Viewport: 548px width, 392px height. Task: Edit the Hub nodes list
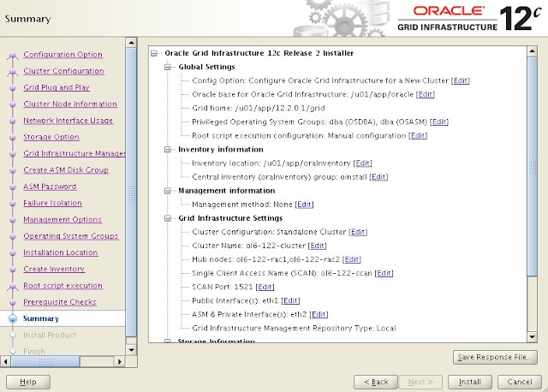(x=352, y=259)
